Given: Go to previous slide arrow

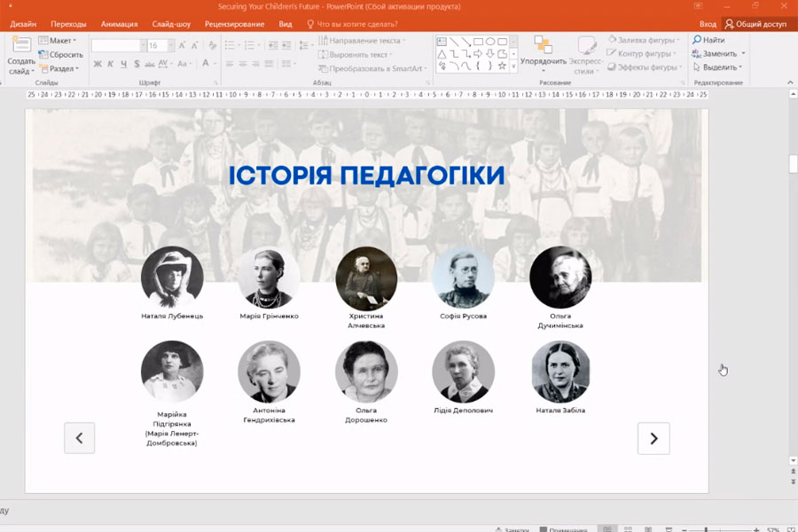Looking at the screenshot, I should click(79, 438).
